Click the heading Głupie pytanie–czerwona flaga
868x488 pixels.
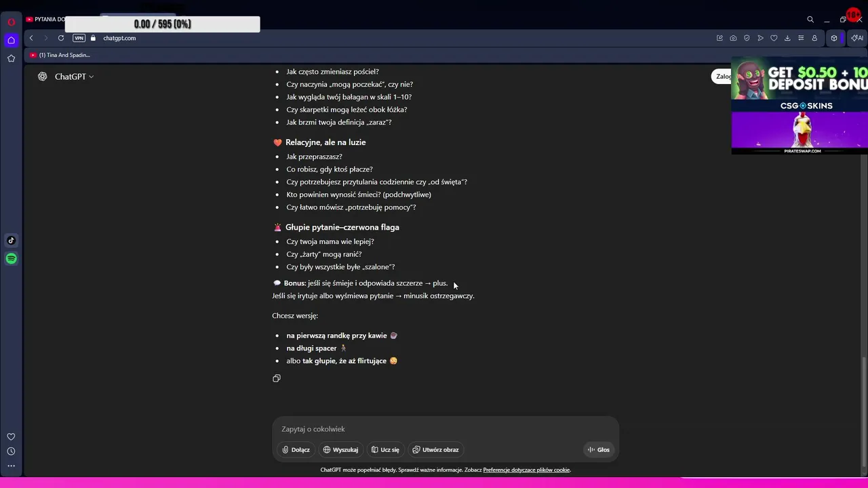click(342, 227)
